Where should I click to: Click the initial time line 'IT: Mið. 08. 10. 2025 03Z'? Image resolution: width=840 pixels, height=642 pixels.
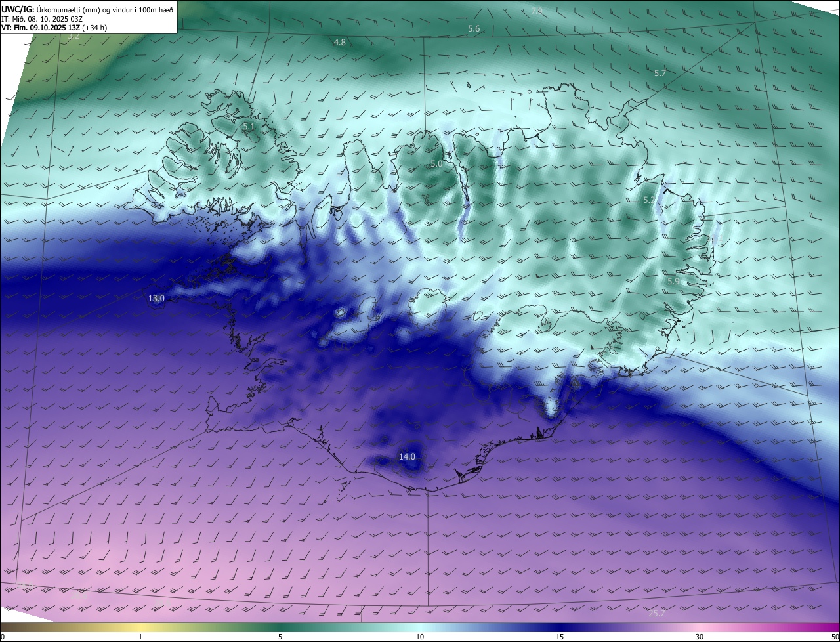pyautogui.click(x=42, y=19)
